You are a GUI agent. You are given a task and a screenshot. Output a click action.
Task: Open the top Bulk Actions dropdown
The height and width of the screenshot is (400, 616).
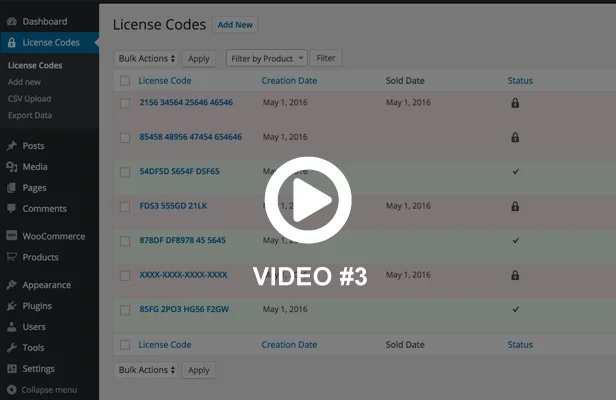click(146, 59)
